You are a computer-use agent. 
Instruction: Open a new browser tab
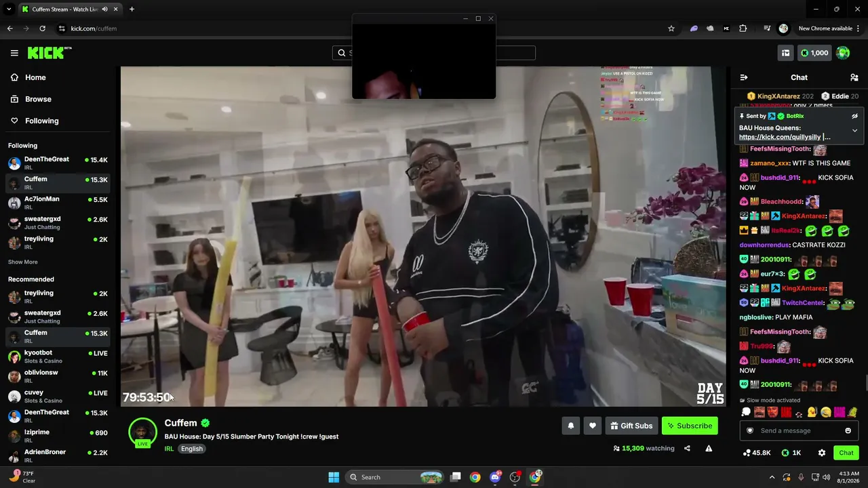[x=132, y=9]
